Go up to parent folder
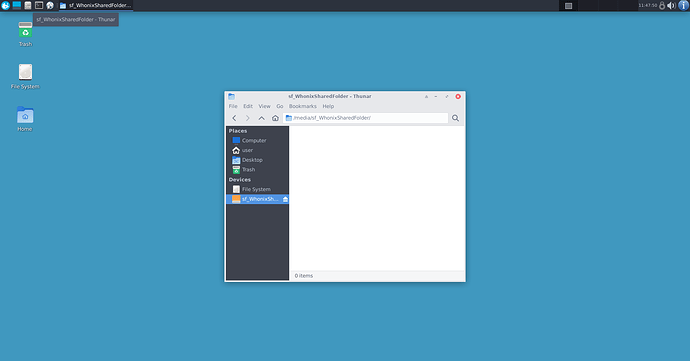 pyautogui.click(x=261, y=118)
